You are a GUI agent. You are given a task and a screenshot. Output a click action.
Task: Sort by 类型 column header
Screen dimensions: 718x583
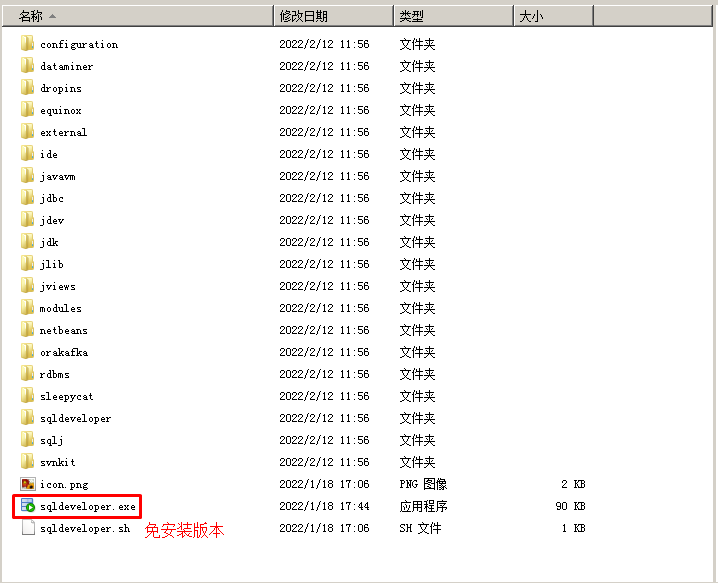(x=452, y=16)
